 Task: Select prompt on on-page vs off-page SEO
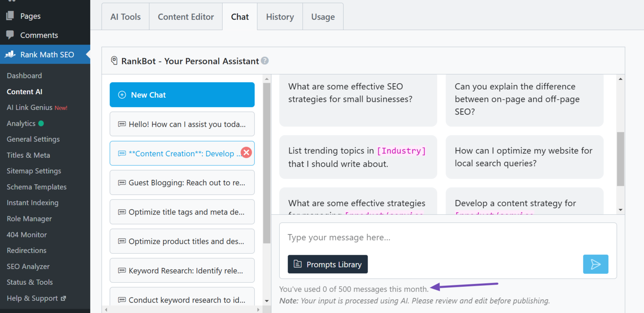(x=524, y=100)
